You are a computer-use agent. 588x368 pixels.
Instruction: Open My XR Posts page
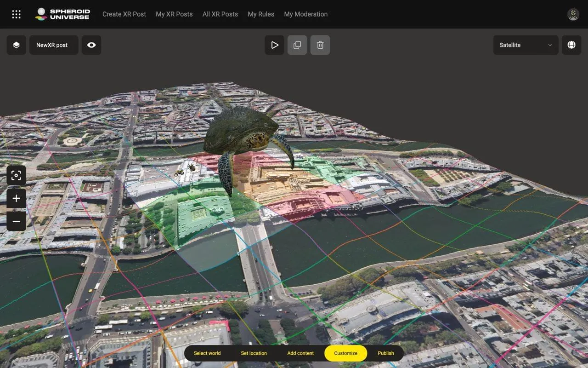[x=174, y=14]
